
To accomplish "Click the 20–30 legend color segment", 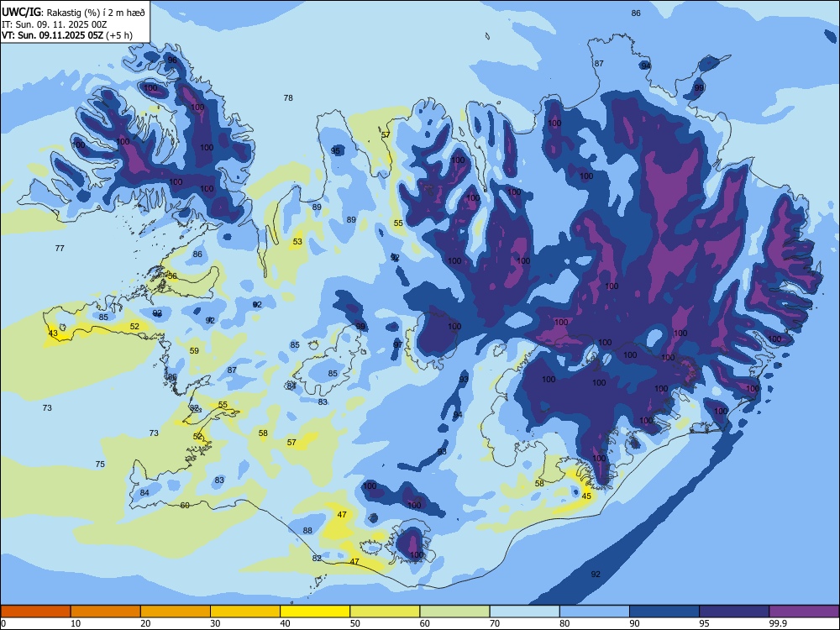I will tap(176, 612).
